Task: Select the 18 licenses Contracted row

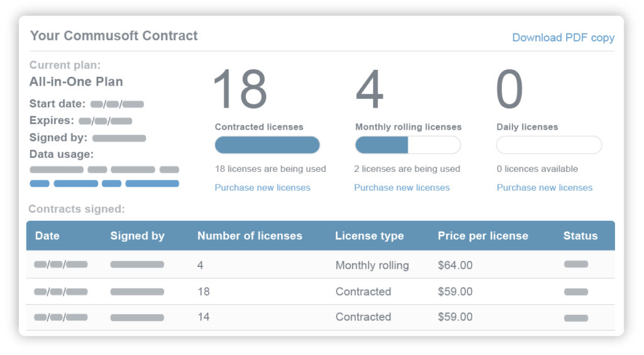Action: tap(320, 291)
